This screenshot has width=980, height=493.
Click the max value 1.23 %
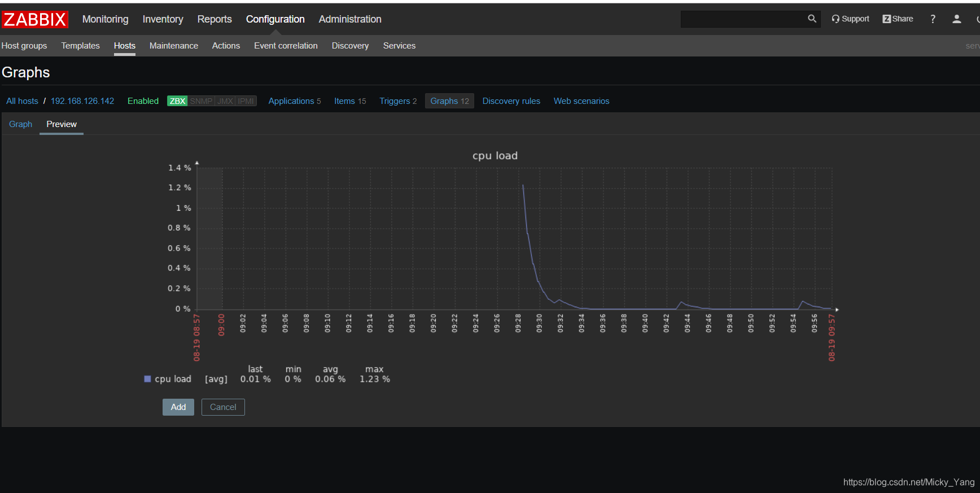point(375,379)
